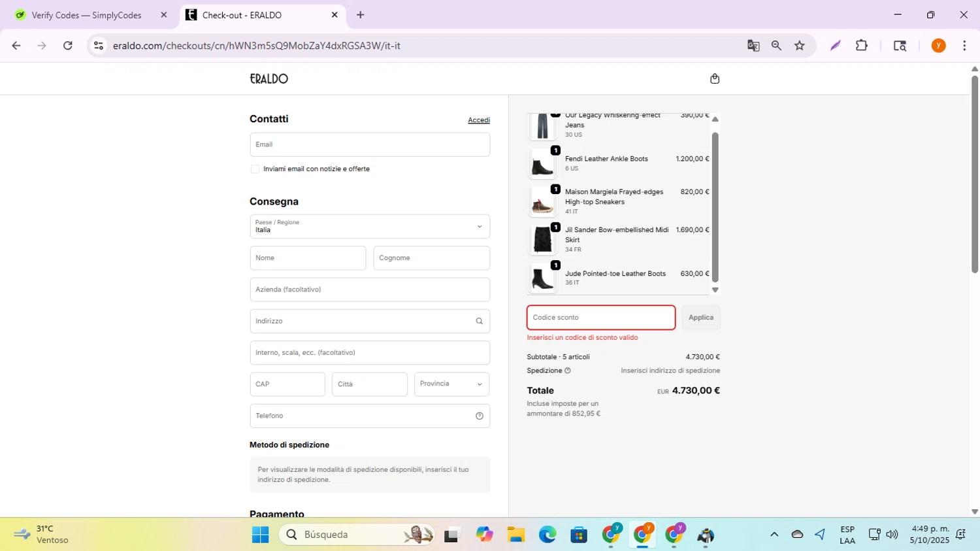Open Copilot from the taskbar
Viewport: 980px width, 551px height.
pos(484,535)
